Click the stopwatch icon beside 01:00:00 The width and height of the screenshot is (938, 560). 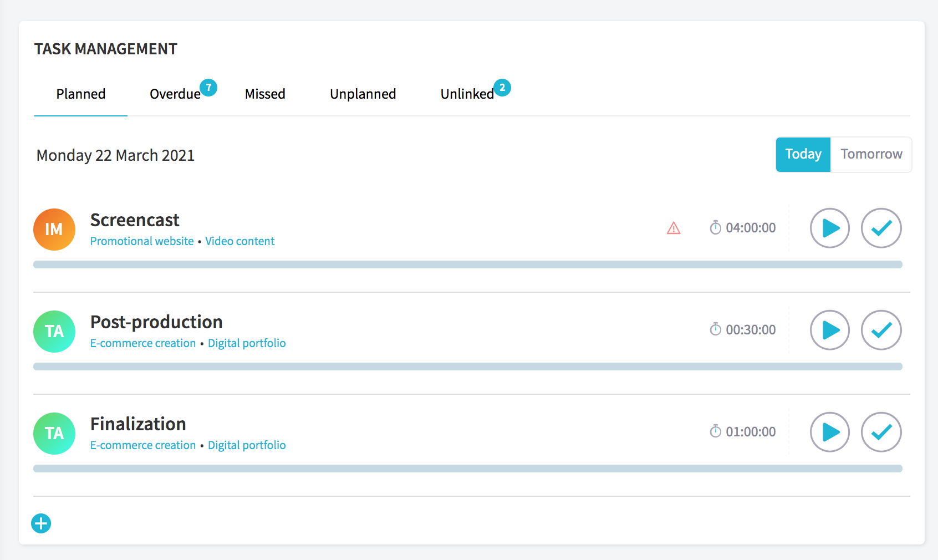coord(716,431)
